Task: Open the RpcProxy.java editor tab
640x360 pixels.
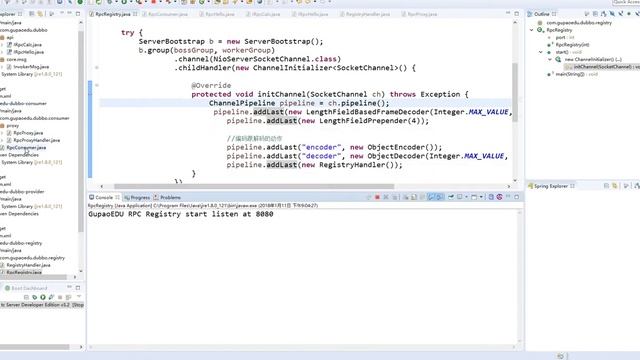Action: (x=422, y=14)
